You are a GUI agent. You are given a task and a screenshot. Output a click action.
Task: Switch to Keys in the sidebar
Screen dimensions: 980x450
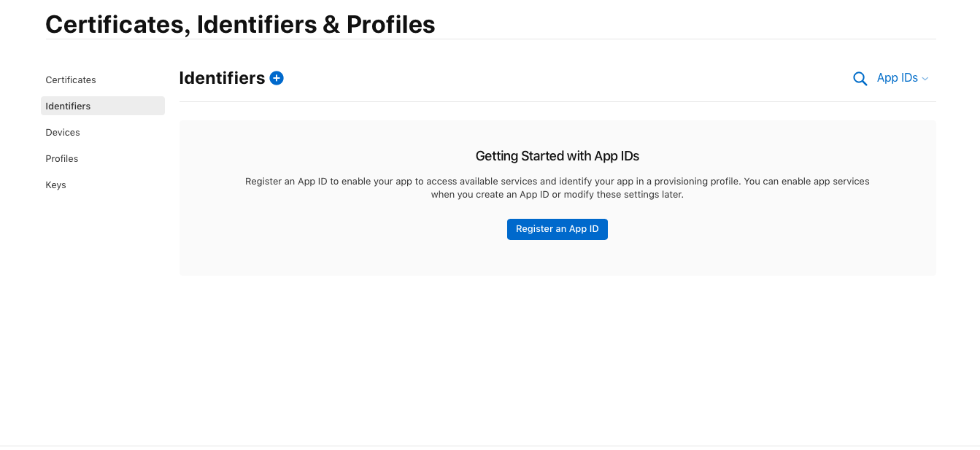point(56,185)
